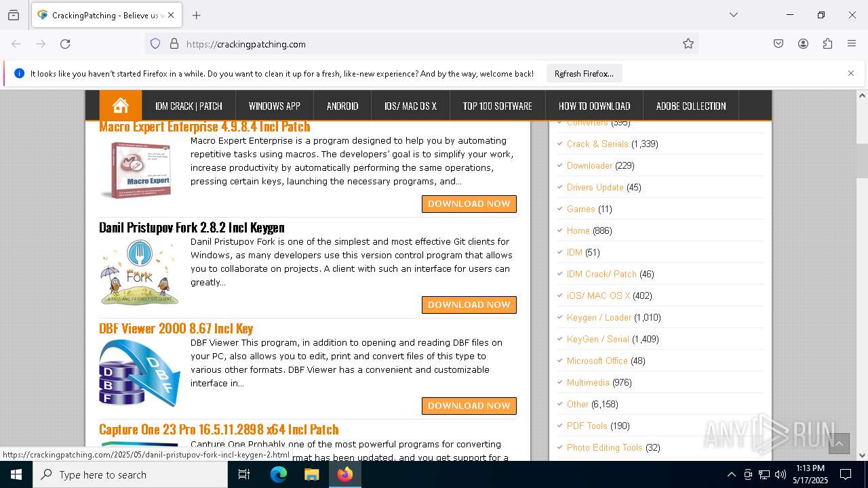Open the TOP 100 SOFTWARE menu
Screen dimensions: 868x488
click(497, 106)
